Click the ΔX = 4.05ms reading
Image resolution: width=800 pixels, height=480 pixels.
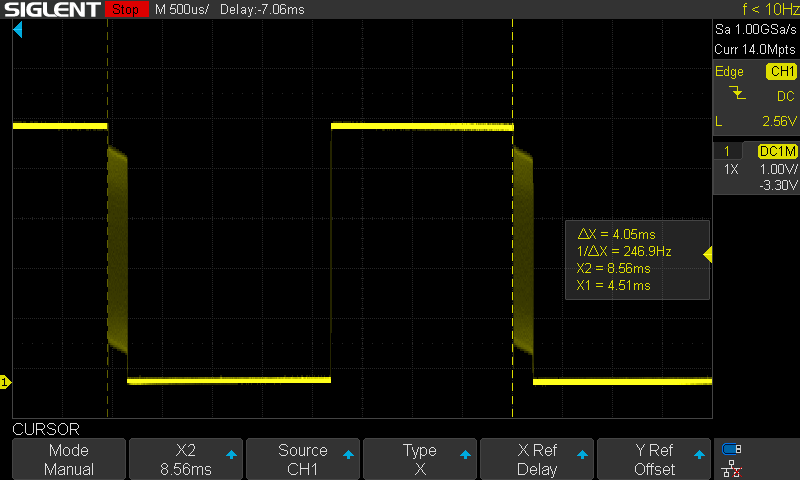point(616,234)
